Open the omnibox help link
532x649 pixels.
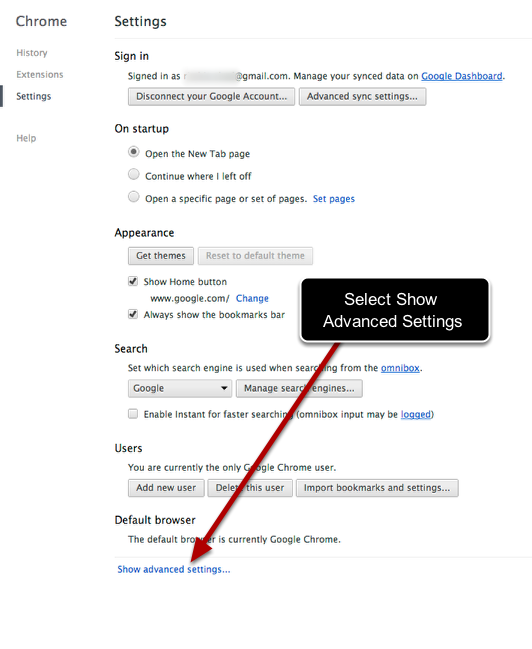pos(400,368)
